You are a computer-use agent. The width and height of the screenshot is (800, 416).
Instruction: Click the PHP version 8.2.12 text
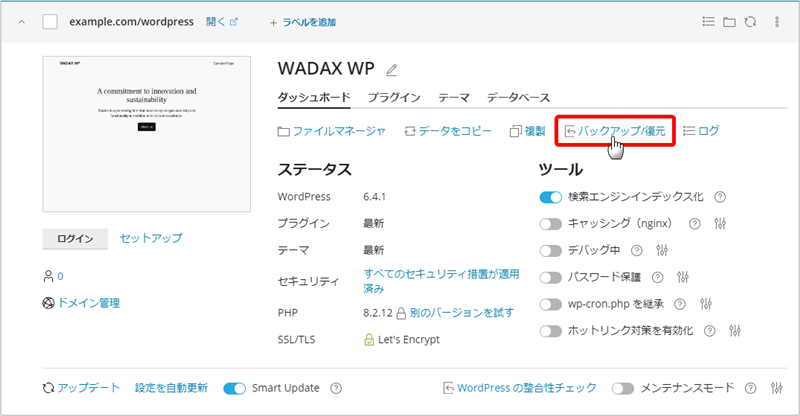(x=378, y=313)
